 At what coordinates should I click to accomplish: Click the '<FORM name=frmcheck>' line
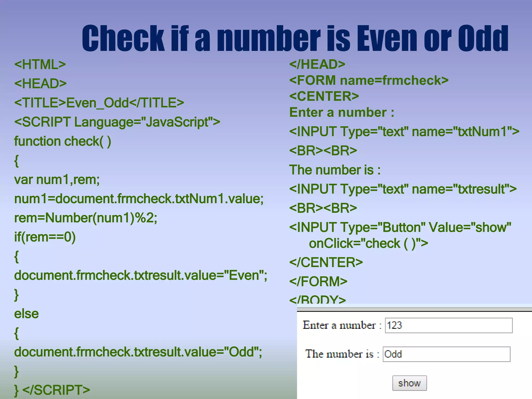369,80
